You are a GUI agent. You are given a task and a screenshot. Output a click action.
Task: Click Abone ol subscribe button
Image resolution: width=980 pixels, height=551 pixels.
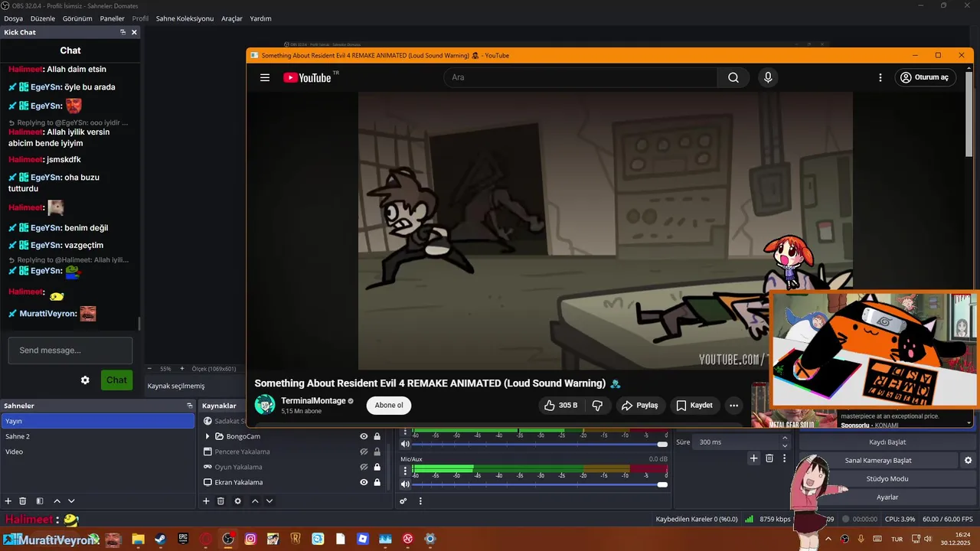pos(389,406)
